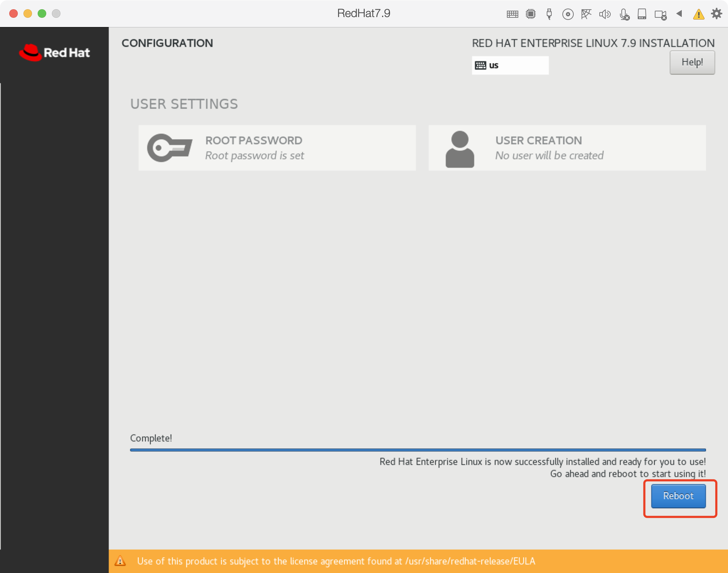728x573 pixels.
Task: Click the yellow warning triangle in the title bar
Action: (x=698, y=15)
